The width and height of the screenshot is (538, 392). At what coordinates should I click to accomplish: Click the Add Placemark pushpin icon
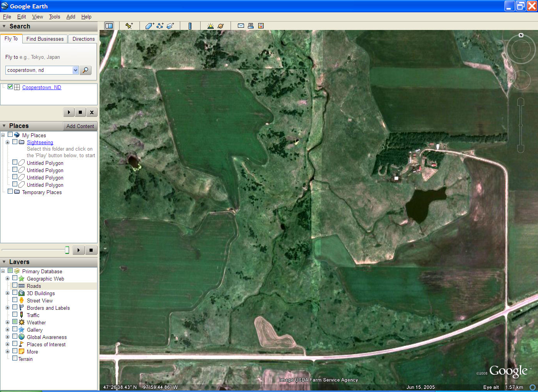click(x=129, y=26)
